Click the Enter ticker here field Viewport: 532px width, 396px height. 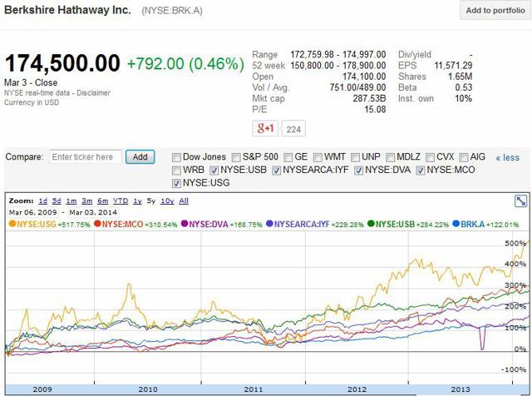pyautogui.click(x=86, y=157)
